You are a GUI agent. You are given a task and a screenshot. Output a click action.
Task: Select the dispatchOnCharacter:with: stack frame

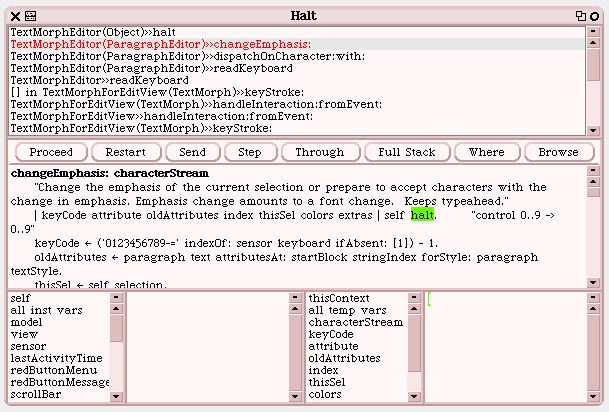[x=297, y=56]
